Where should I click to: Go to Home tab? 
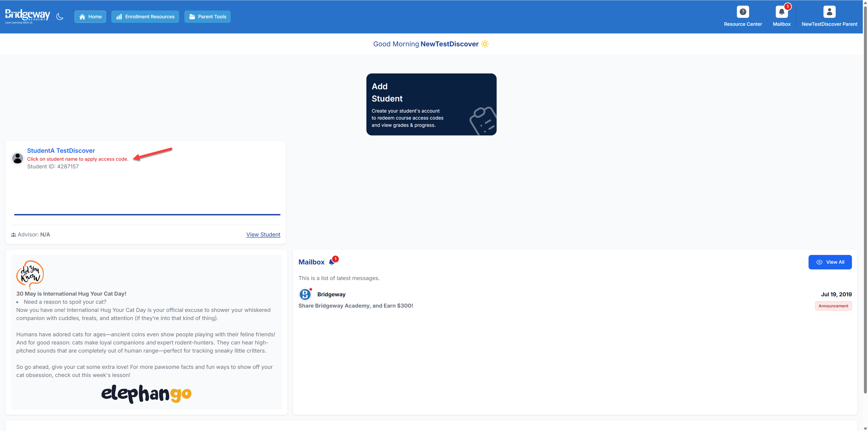pos(90,16)
